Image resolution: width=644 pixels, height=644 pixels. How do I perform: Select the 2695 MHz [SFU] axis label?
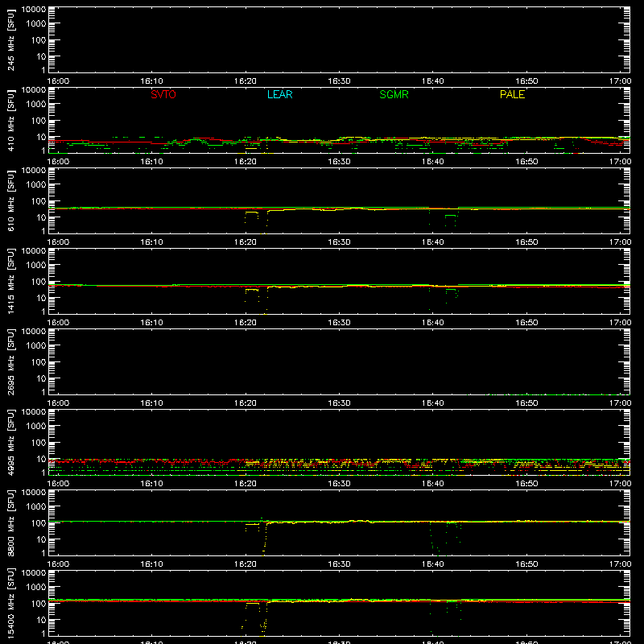click(10, 361)
